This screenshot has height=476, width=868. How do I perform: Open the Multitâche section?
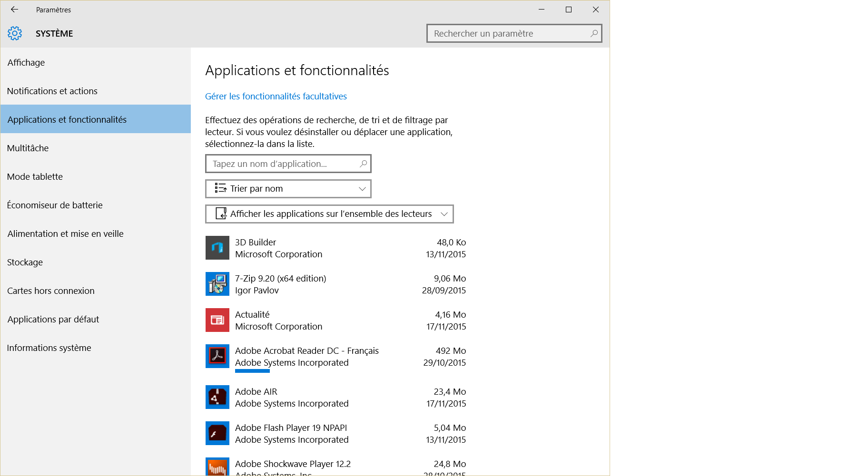[x=96, y=148]
